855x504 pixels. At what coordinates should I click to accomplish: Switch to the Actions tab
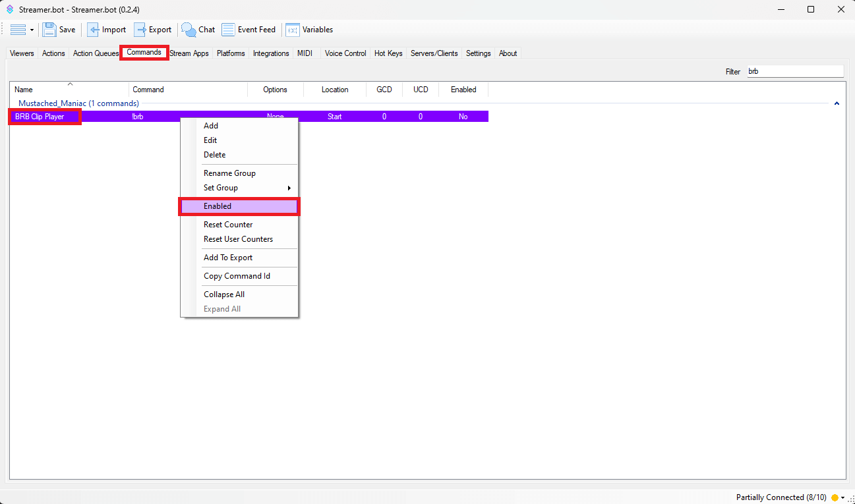(53, 53)
